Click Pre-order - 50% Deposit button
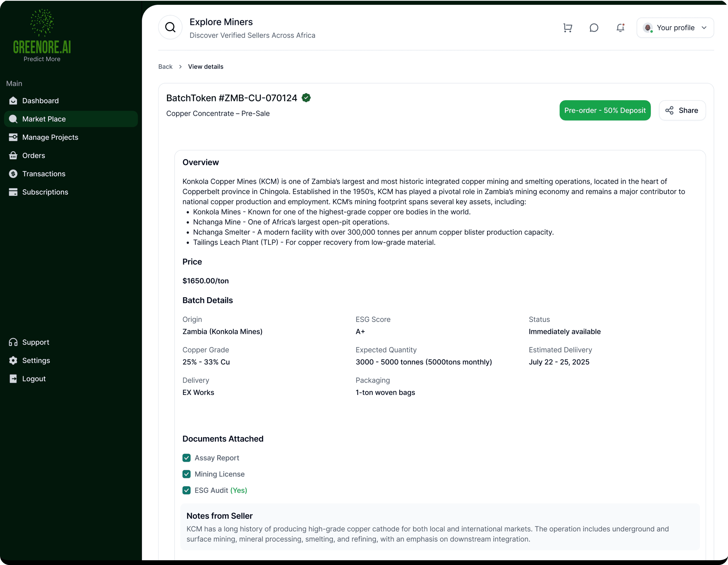The height and width of the screenshot is (565, 728). pyautogui.click(x=605, y=110)
